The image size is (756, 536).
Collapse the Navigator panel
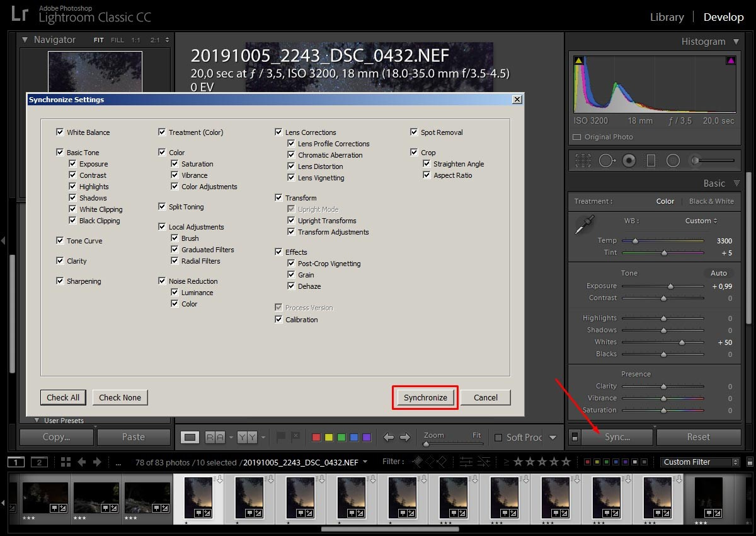point(25,40)
